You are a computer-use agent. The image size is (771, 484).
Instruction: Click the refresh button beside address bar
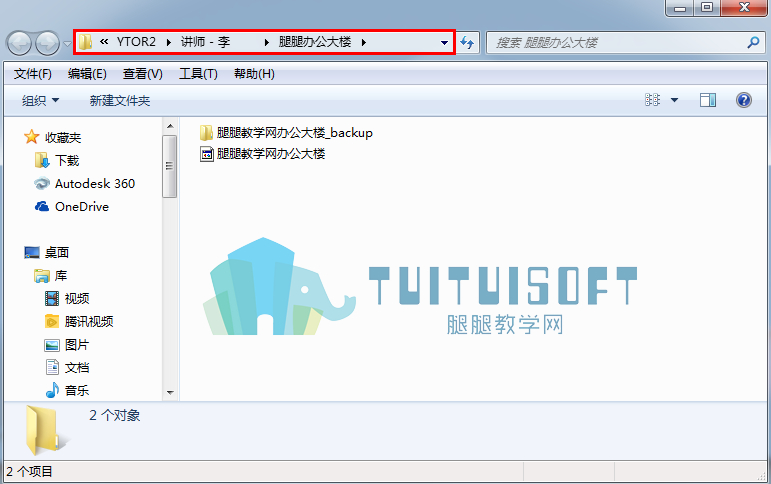(x=467, y=43)
